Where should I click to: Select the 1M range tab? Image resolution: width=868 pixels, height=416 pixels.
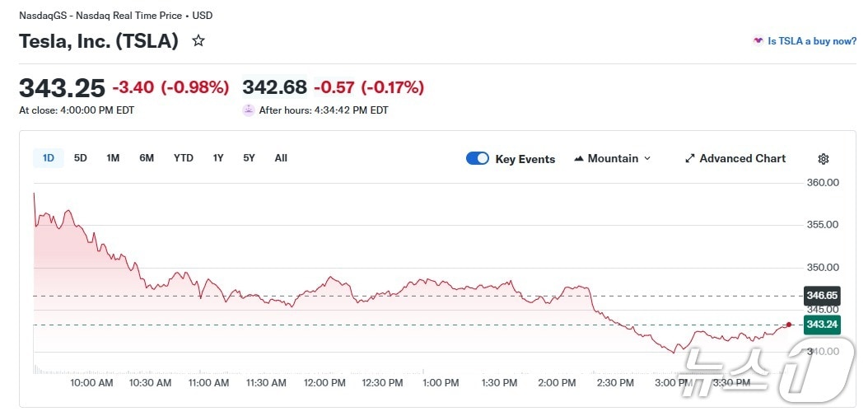coord(113,158)
